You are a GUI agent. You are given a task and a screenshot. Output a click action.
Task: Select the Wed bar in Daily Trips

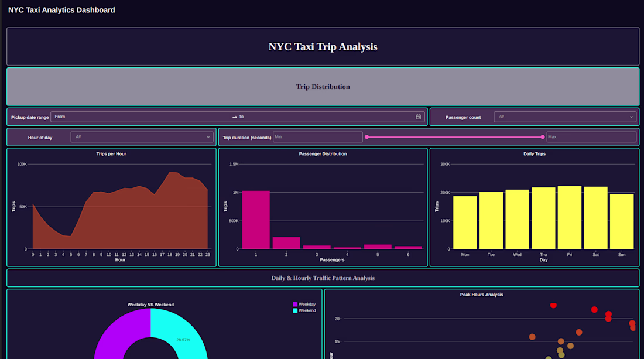tap(517, 220)
